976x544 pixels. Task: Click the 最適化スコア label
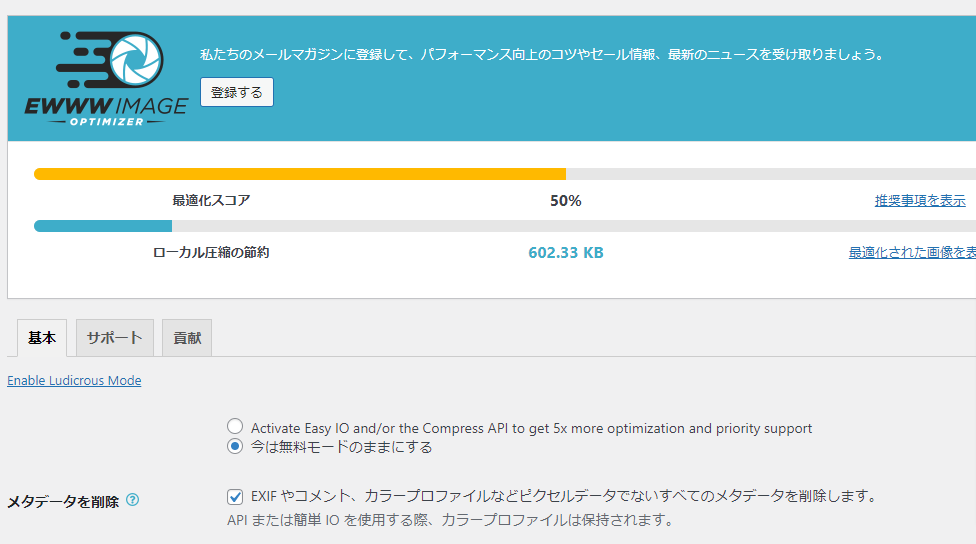pyautogui.click(x=211, y=200)
